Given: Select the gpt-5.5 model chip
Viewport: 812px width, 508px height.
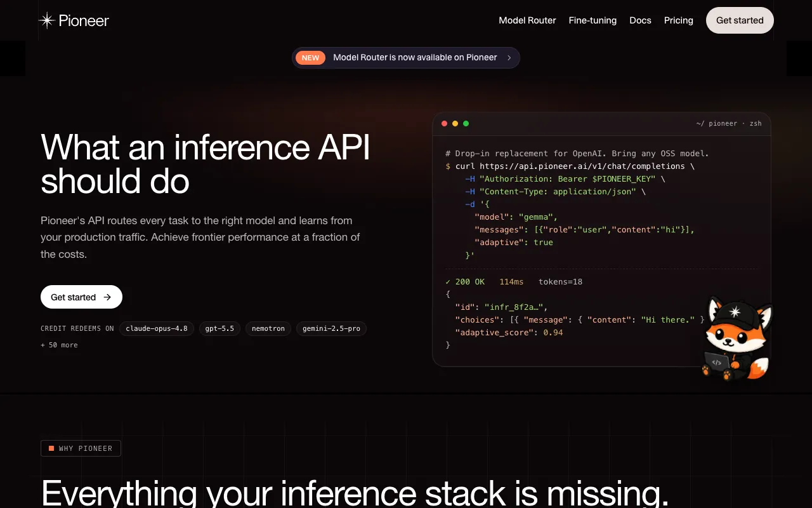Looking at the screenshot, I should (219, 328).
